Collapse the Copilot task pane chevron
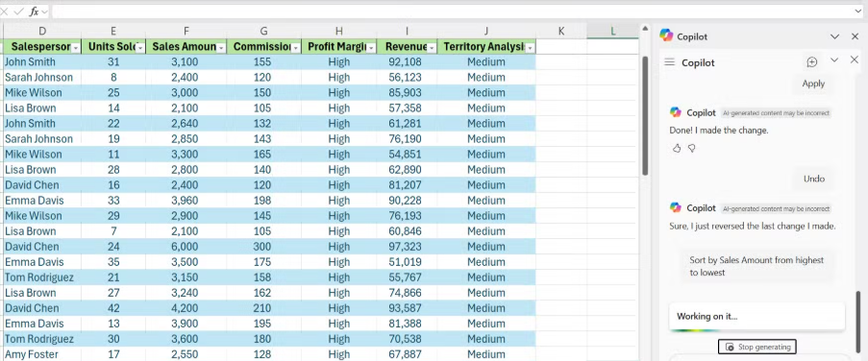 coord(834,36)
